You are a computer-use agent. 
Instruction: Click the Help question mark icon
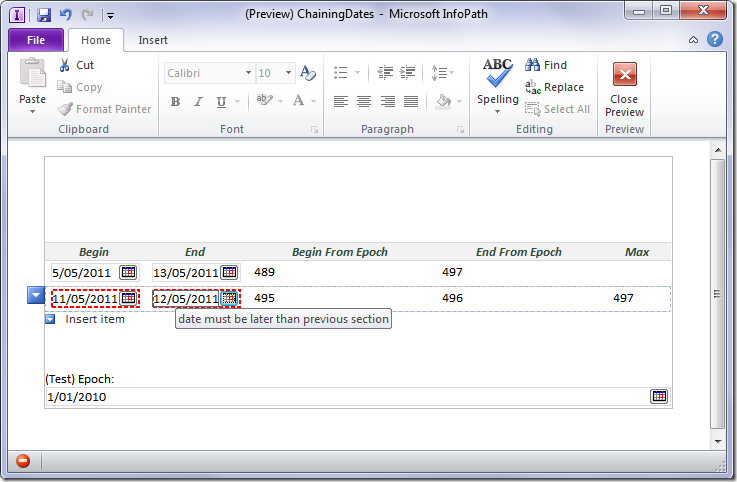tap(715, 40)
